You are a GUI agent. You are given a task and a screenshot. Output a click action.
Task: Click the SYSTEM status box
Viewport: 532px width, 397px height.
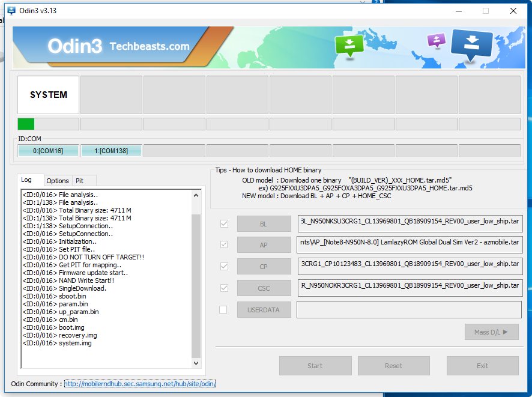[48, 95]
